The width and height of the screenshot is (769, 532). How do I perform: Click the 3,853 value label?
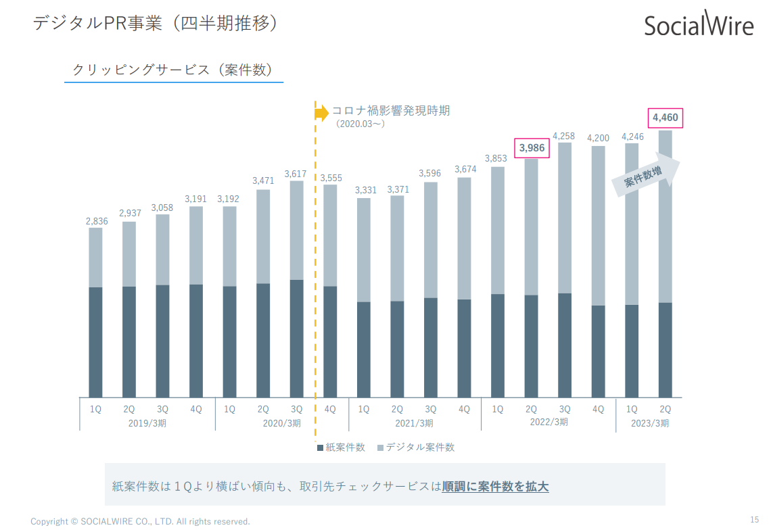pos(496,158)
